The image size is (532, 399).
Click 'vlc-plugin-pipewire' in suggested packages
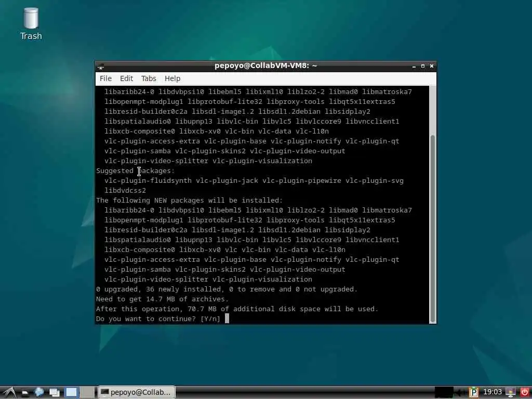(x=302, y=181)
